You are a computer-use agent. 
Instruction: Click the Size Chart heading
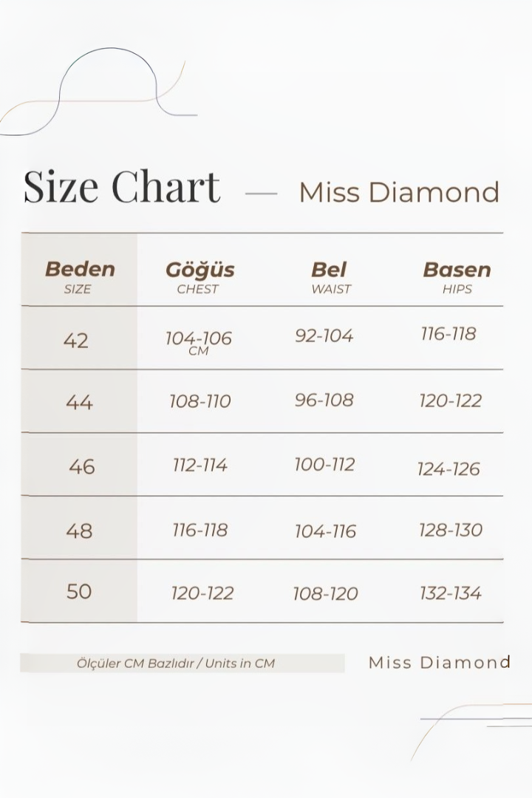pyautogui.click(x=122, y=185)
